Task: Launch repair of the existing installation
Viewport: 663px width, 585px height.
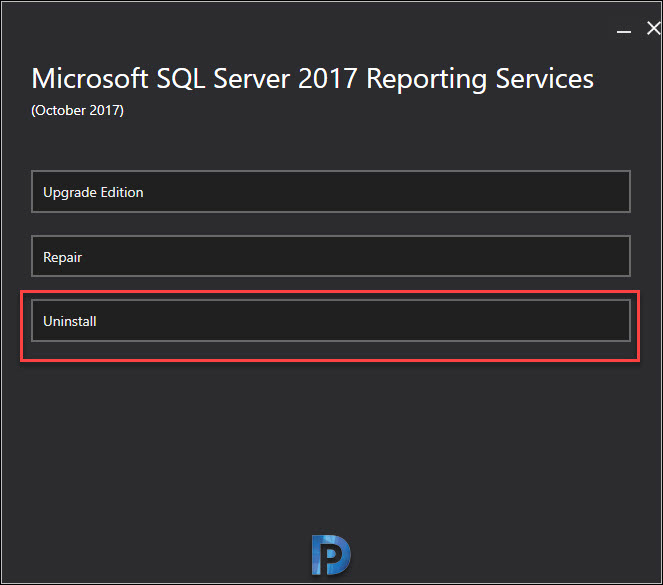Action: (x=331, y=256)
